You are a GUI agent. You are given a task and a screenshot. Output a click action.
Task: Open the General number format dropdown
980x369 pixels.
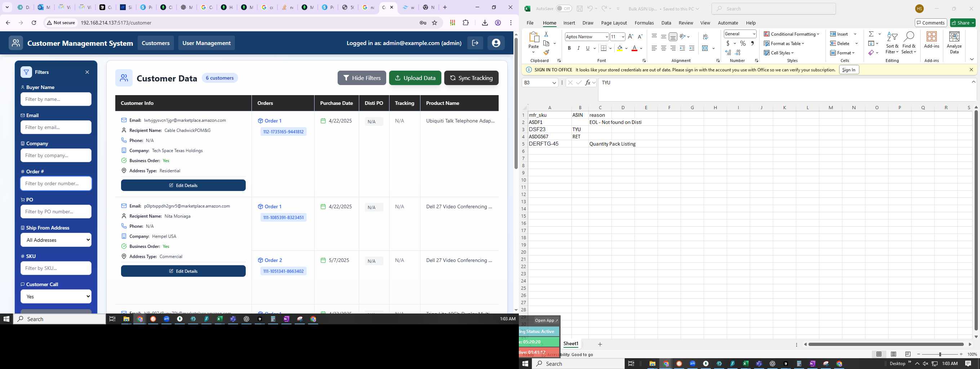pyautogui.click(x=754, y=34)
